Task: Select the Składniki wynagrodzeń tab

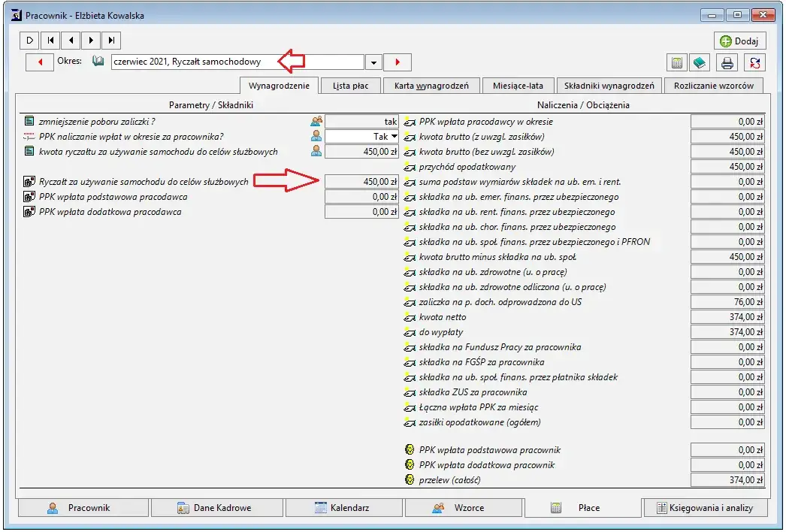Action: [x=609, y=86]
